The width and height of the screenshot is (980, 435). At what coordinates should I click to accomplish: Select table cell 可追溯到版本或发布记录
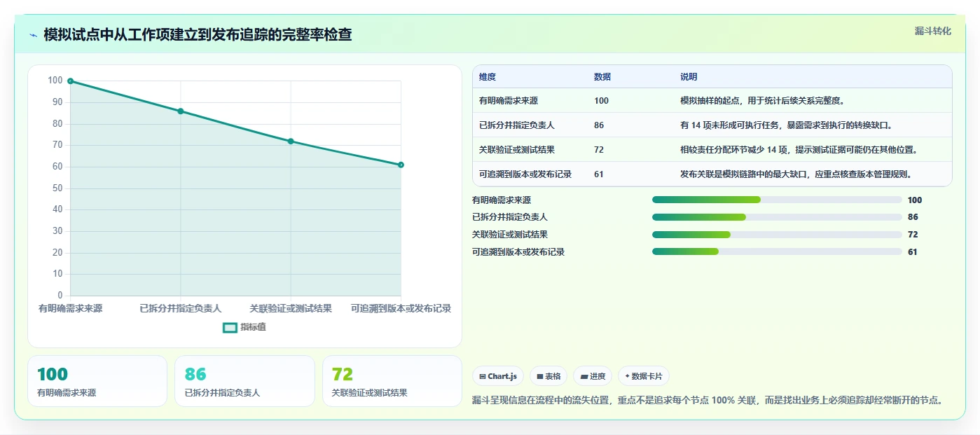[525, 174]
